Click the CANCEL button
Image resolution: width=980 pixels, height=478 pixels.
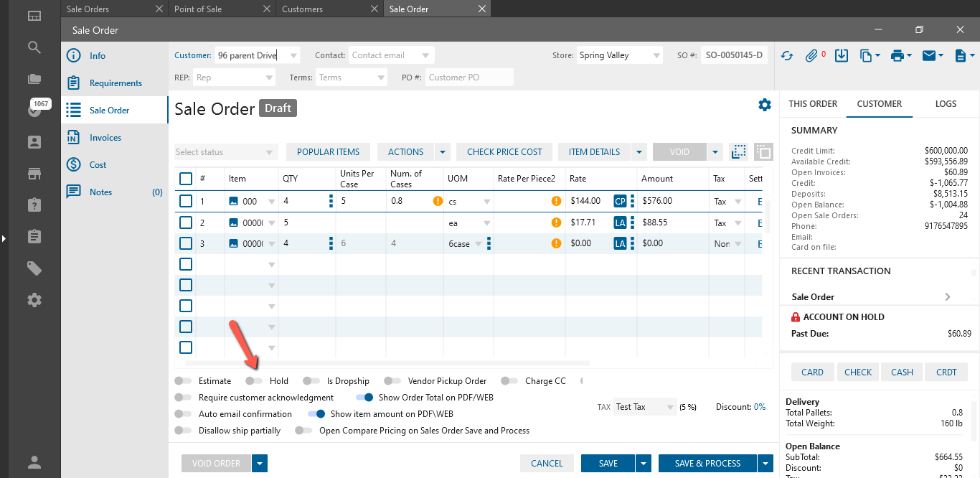(547, 464)
